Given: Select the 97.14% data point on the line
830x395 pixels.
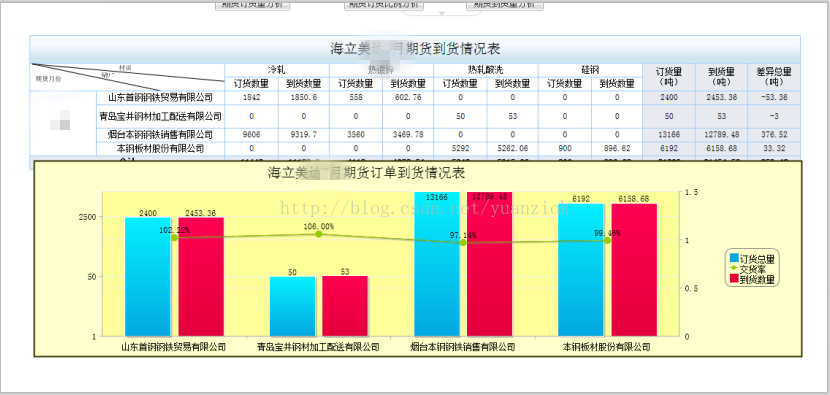Looking at the screenshot, I should pos(463,243).
